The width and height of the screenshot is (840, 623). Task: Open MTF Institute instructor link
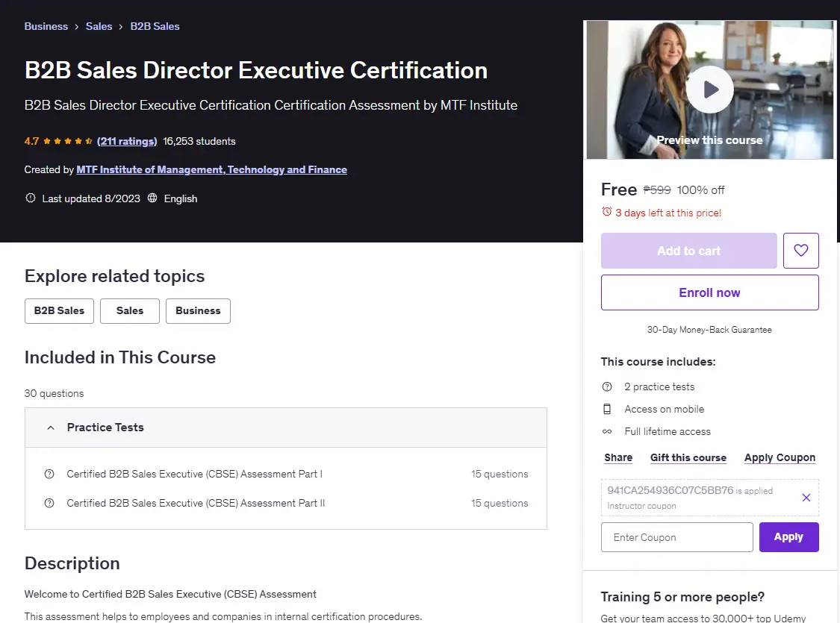211,169
